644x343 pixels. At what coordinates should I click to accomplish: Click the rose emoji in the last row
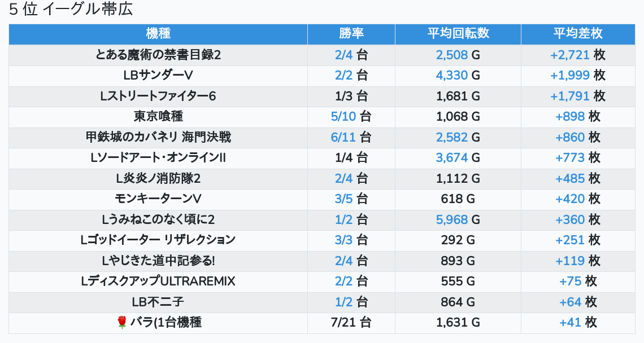pyautogui.click(x=121, y=323)
